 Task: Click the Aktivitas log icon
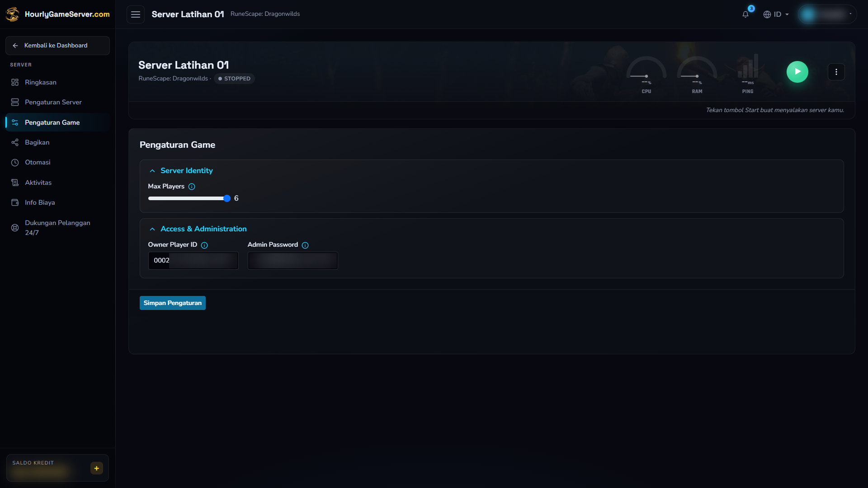(15, 183)
